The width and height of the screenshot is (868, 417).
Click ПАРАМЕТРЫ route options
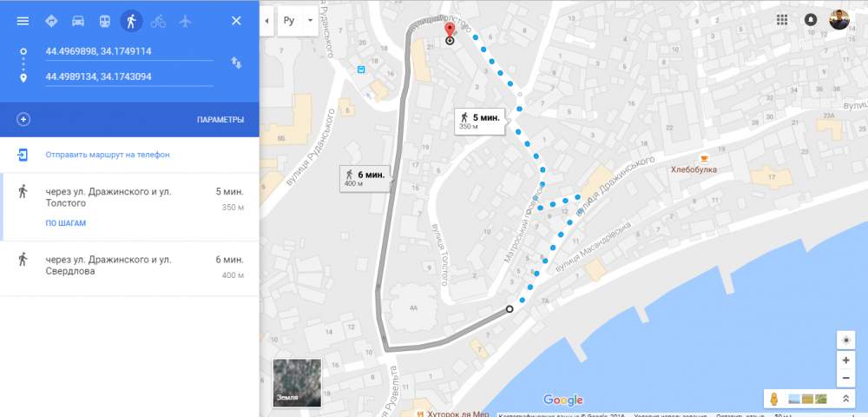pos(220,120)
